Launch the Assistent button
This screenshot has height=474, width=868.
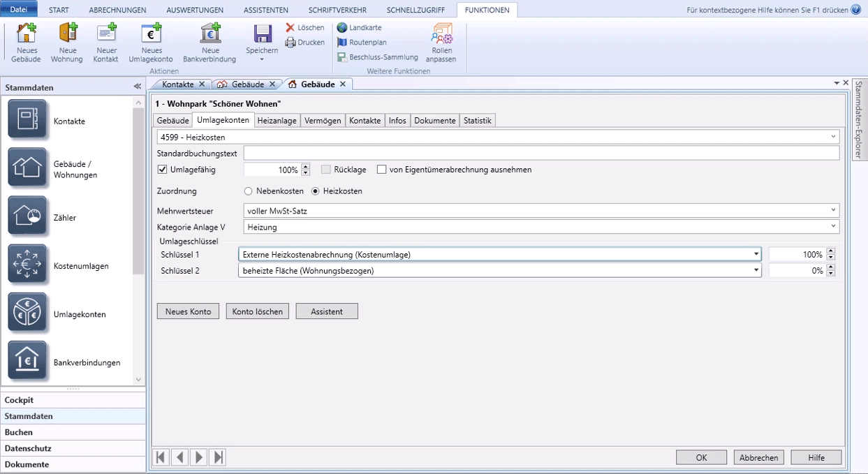click(327, 311)
